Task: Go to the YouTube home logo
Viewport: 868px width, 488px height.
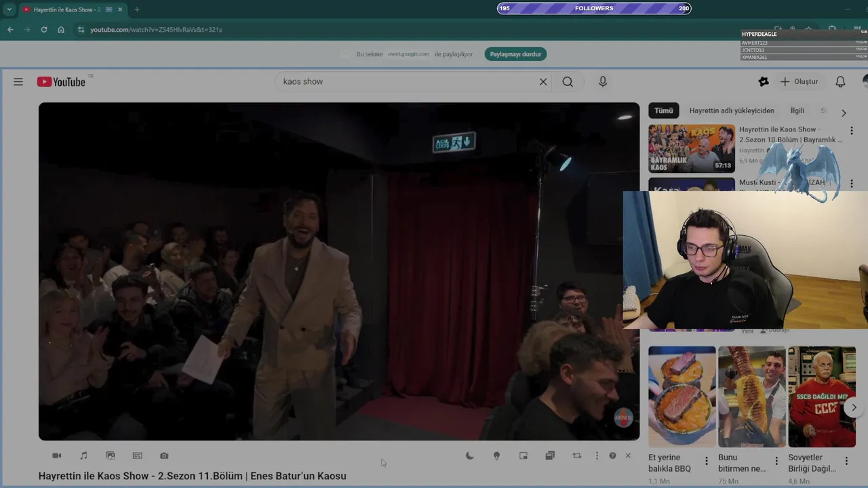Action: (x=62, y=81)
